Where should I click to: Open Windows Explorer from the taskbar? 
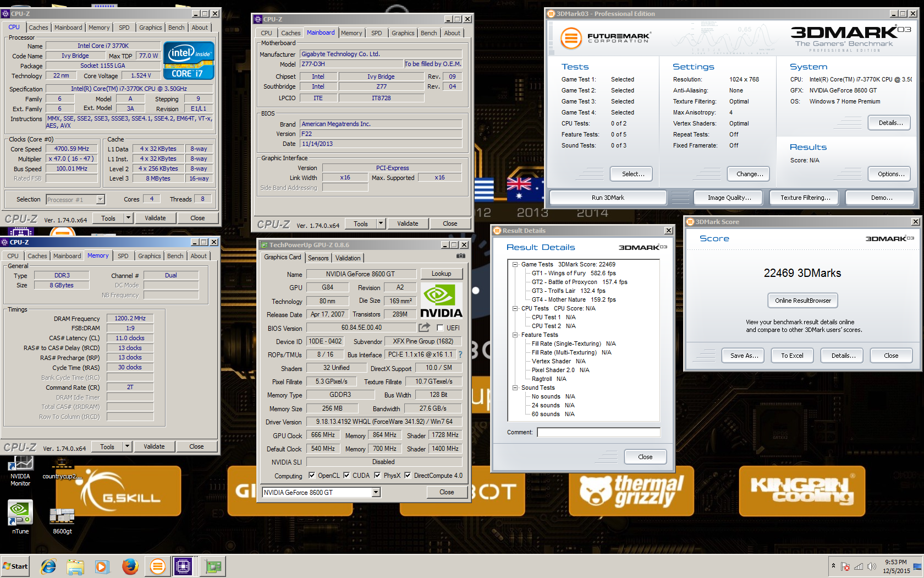coord(75,566)
